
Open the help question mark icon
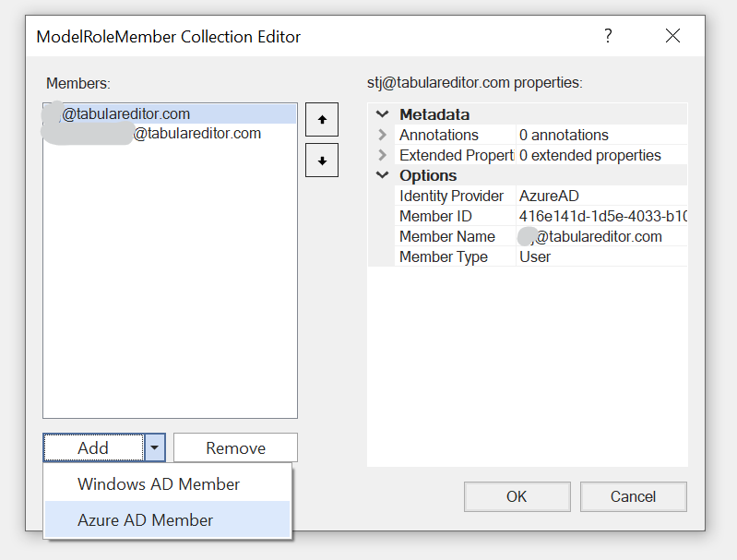(x=608, y=36)
